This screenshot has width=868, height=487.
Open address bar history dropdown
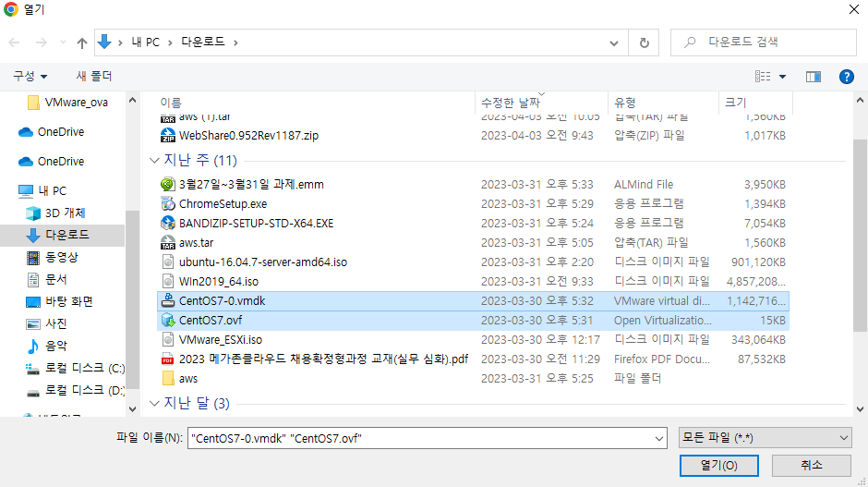[x=614, y=43]
